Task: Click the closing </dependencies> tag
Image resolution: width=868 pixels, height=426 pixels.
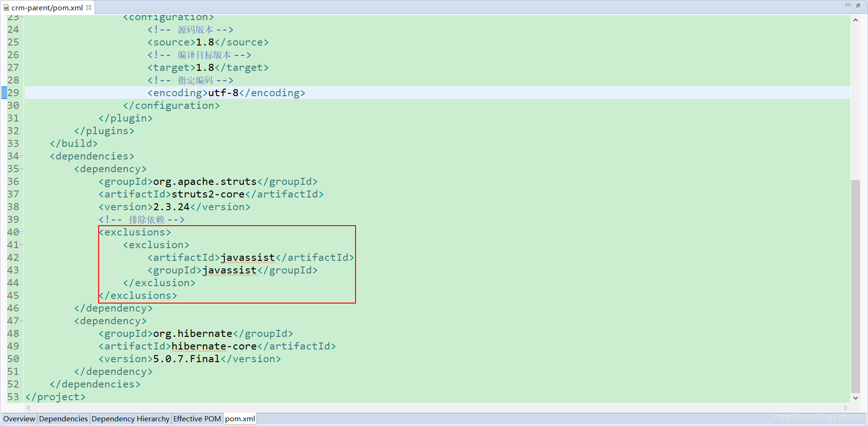Action: pos(95,384)
